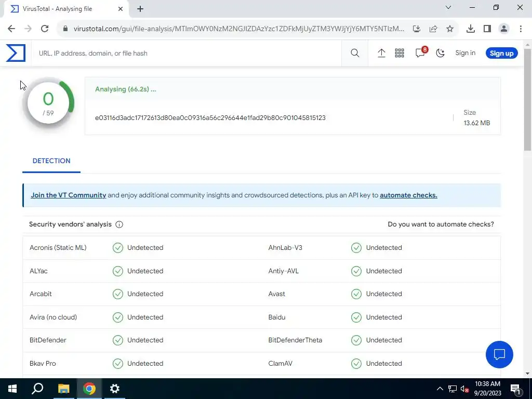The image size is (532, 399).
Task: Click the 13.62 MB size value
Action: click(477, 123)
